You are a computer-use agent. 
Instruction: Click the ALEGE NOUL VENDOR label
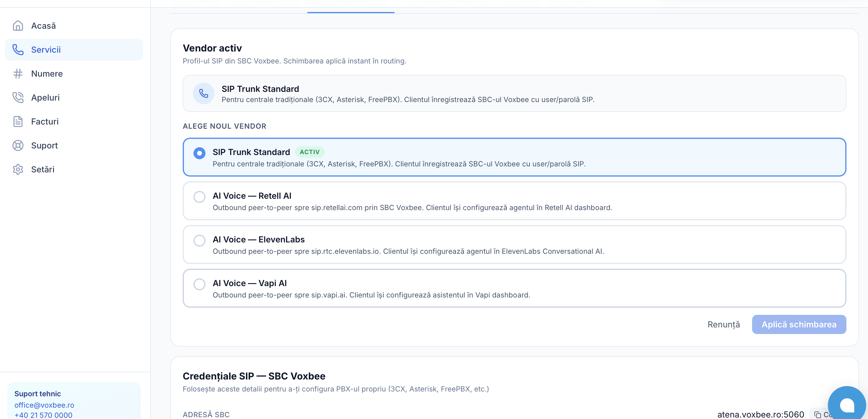[224, 126]
